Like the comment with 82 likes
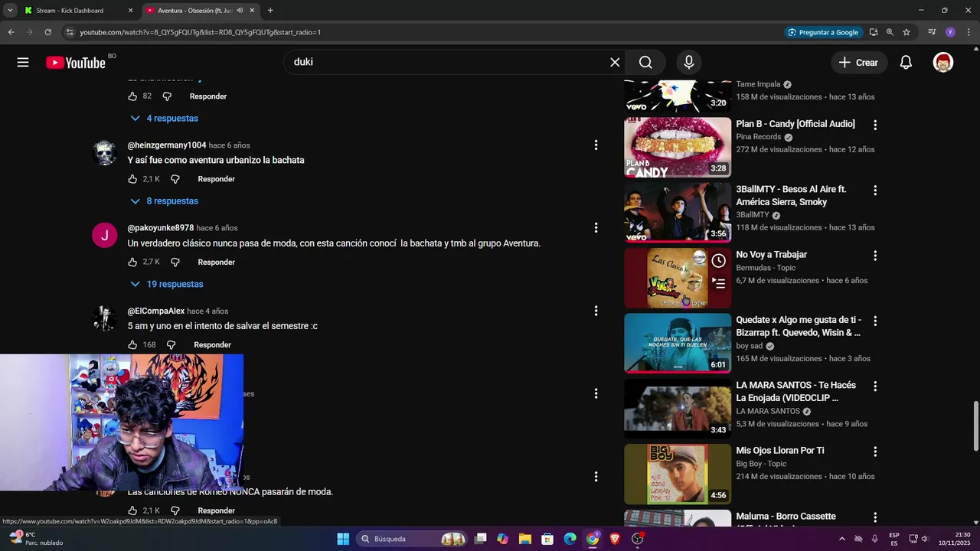Viewport: 980px width, 551px height. pyautogui.click(x=132, y=96)
